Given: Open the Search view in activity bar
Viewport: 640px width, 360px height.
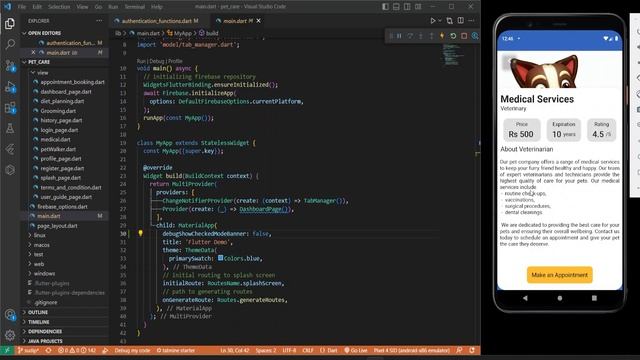Looking at the screenshot, I should [x=10, y=44].
